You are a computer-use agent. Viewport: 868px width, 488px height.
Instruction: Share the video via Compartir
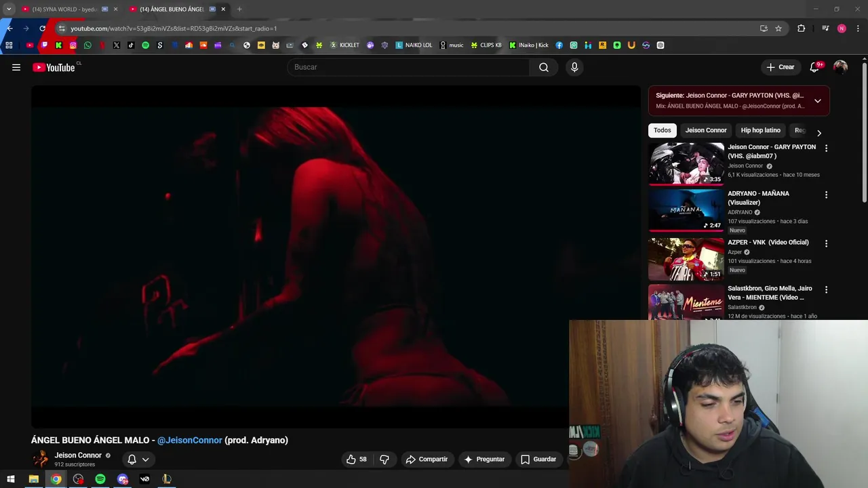click(427, 459)
